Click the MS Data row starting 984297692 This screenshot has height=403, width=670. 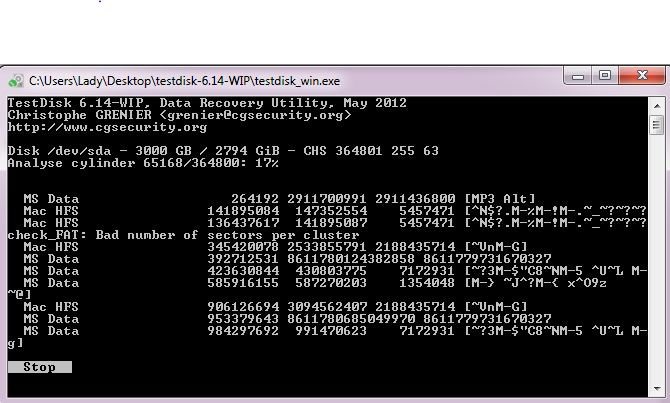click(335, 331)
